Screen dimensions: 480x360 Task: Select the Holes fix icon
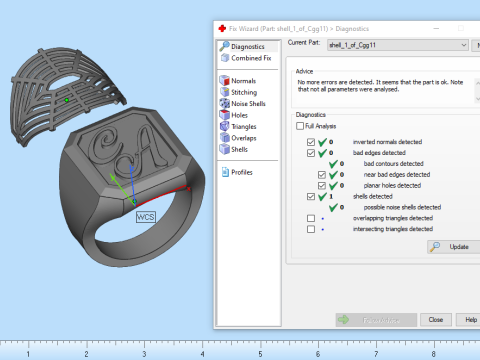[x=225, y=115]
